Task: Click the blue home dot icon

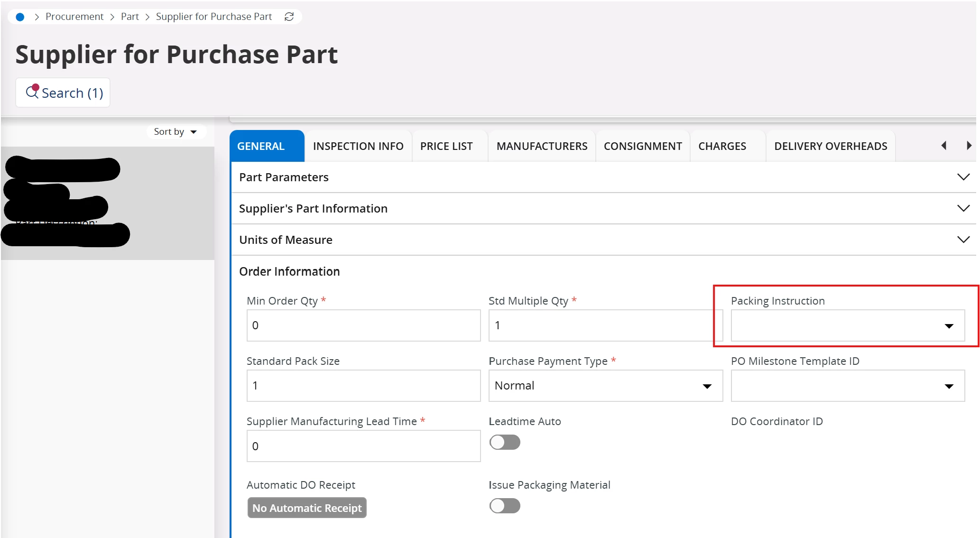Action: point(20,17)
